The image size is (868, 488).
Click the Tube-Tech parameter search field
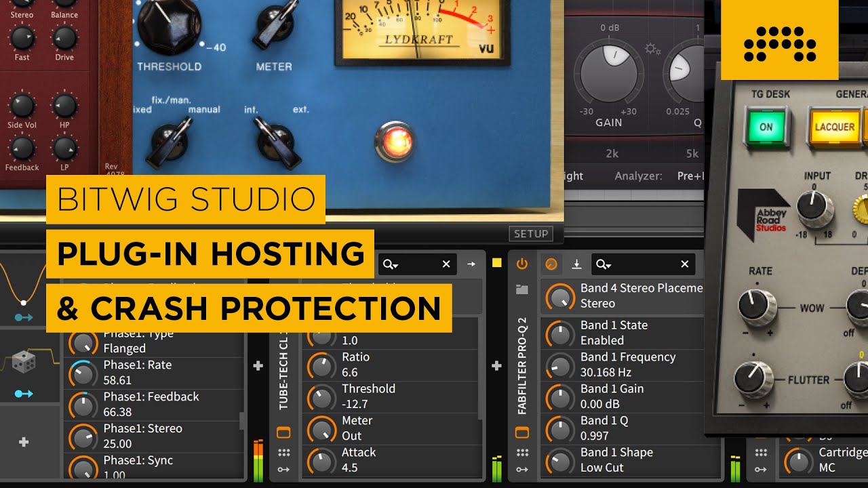point(418,264)
